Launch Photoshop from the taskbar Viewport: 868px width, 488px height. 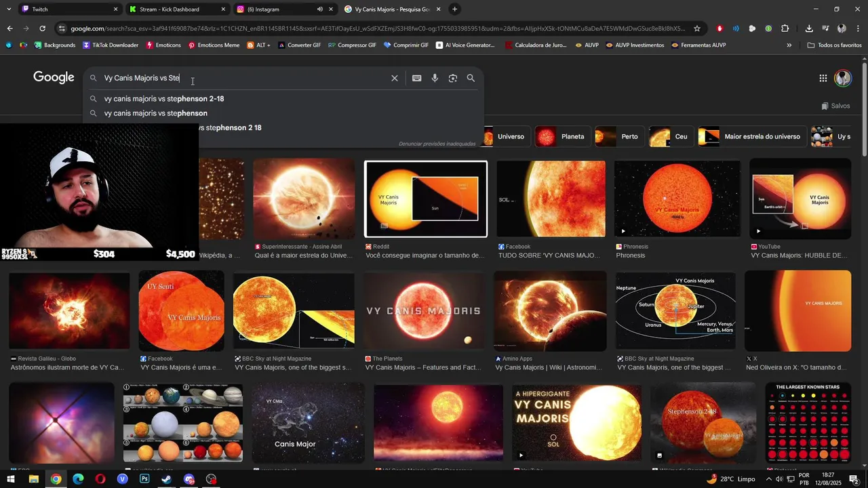click(144, 479)
